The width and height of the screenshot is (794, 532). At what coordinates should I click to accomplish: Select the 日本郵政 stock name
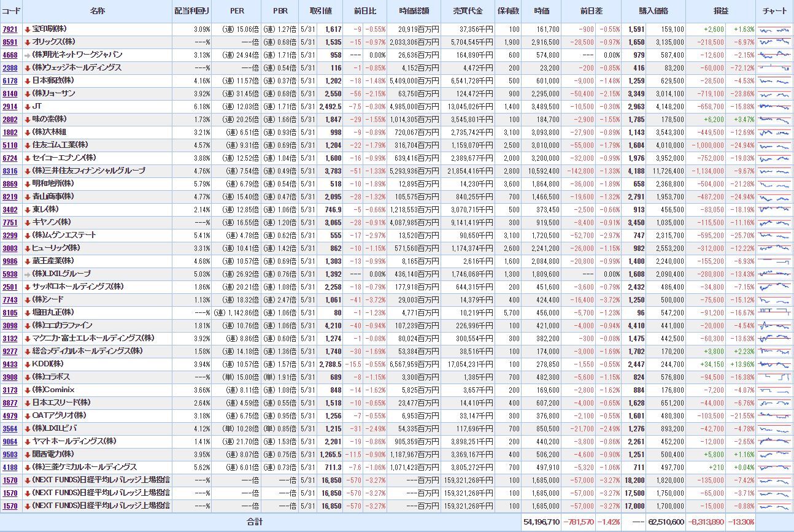53,81
